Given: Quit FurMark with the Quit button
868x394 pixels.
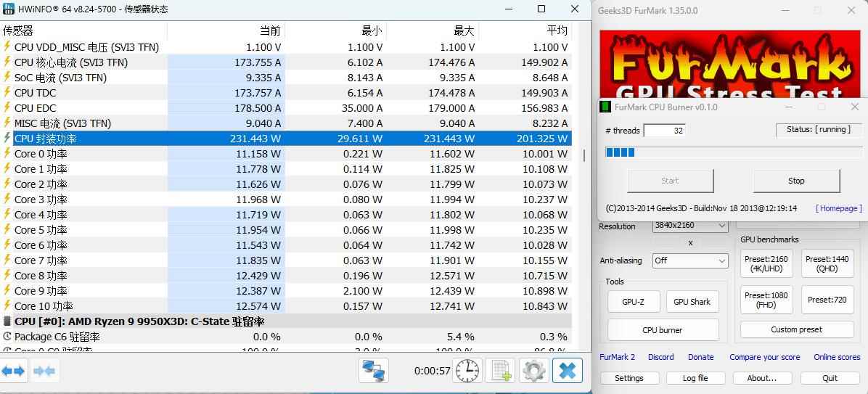Looking at the screenshot, I should 830,378.
